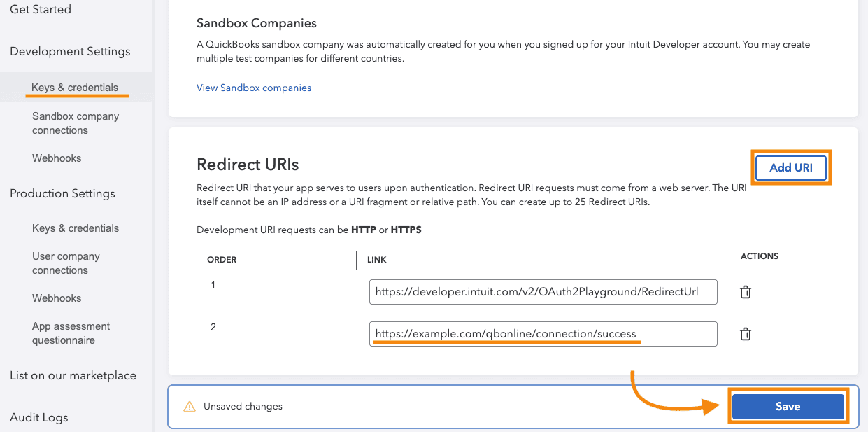Open Sandbox company connections page
Image resolution: width=868 pixels, height=432 pixels.
(x=75, y=123)
